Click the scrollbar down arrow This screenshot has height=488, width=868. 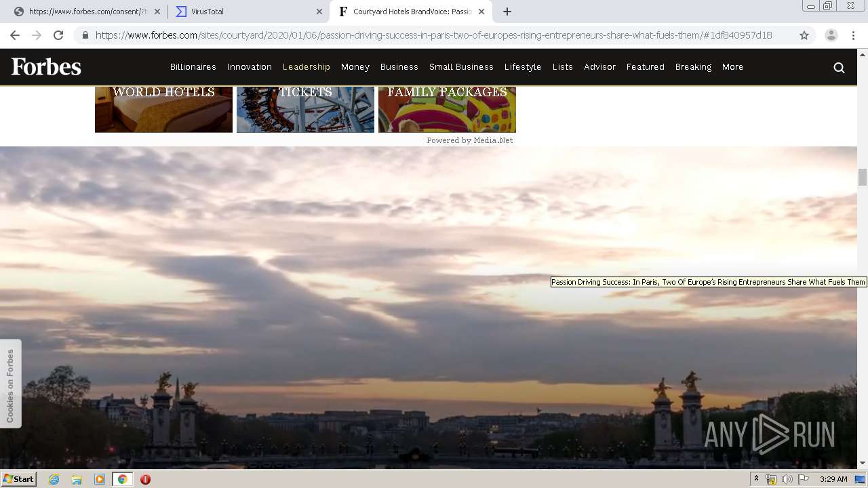click(x=863, y=464)
